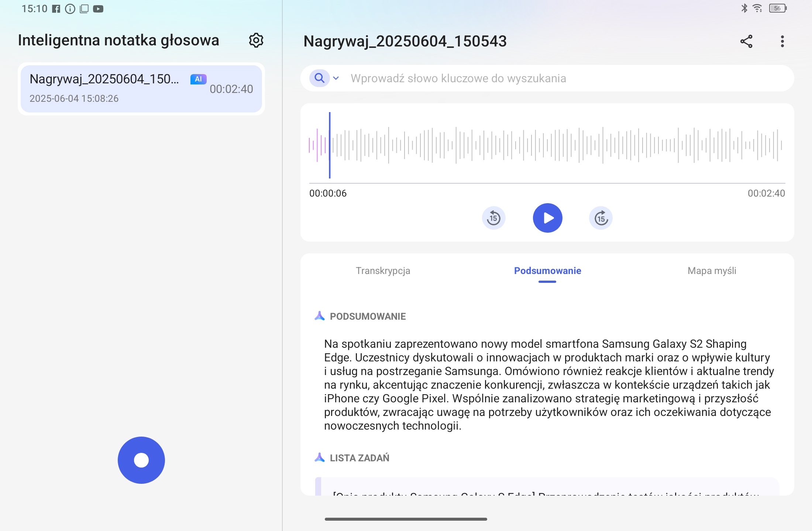Click the Bluetooth status icon

[744, 8]
